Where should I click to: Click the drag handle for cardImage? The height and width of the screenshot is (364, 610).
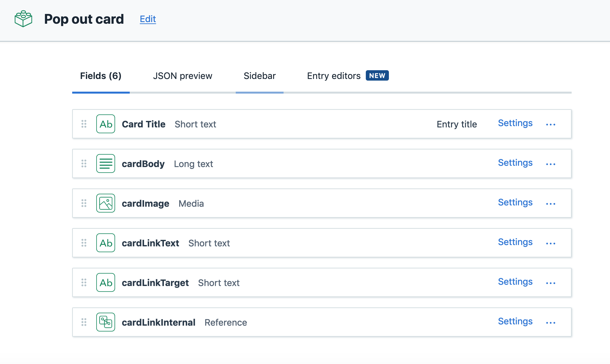84,203
